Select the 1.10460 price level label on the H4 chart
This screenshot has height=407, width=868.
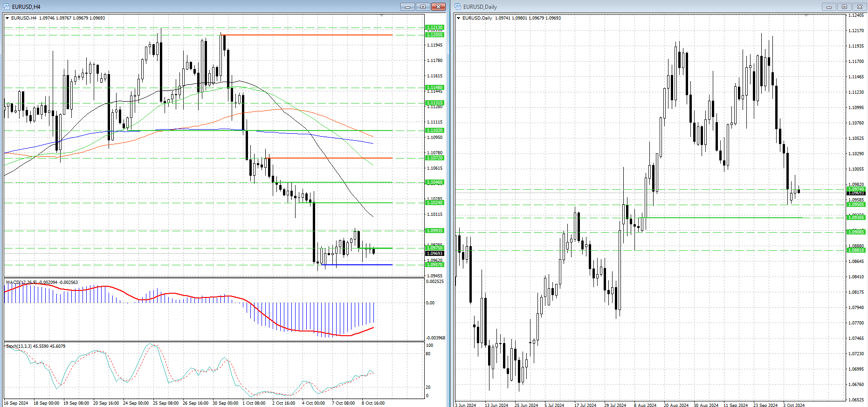click(x=434, y=182)
